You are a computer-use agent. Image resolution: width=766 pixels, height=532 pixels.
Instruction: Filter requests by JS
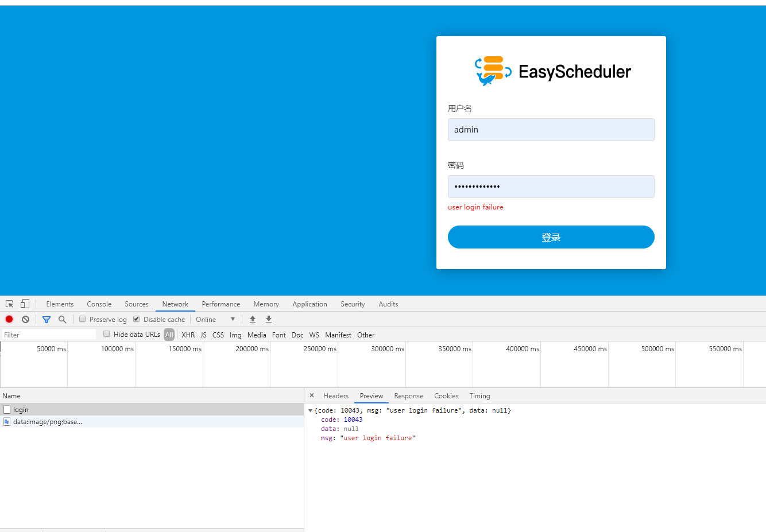tap(203, 335)
